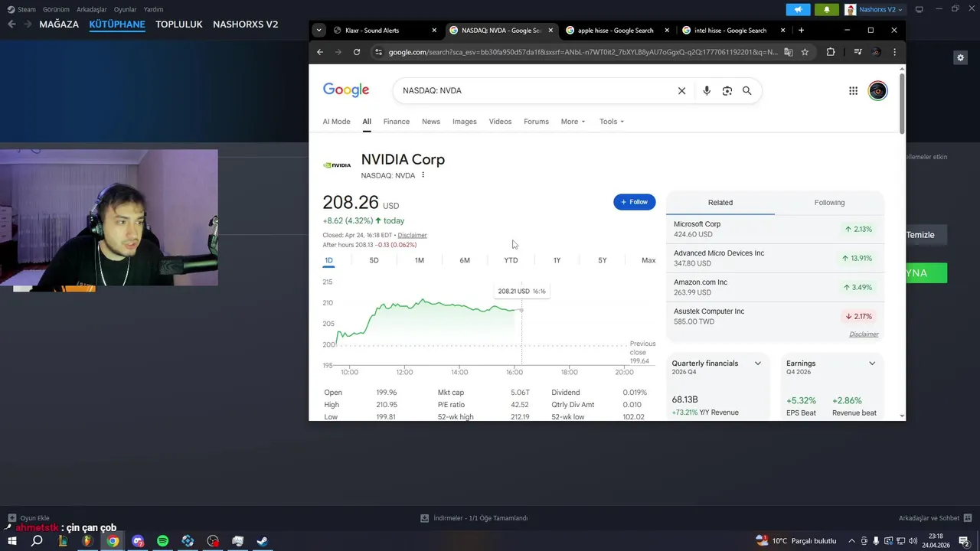This screenshot has width=980, height=551.
Task: Switch to the Following tab
Action: 829,203
